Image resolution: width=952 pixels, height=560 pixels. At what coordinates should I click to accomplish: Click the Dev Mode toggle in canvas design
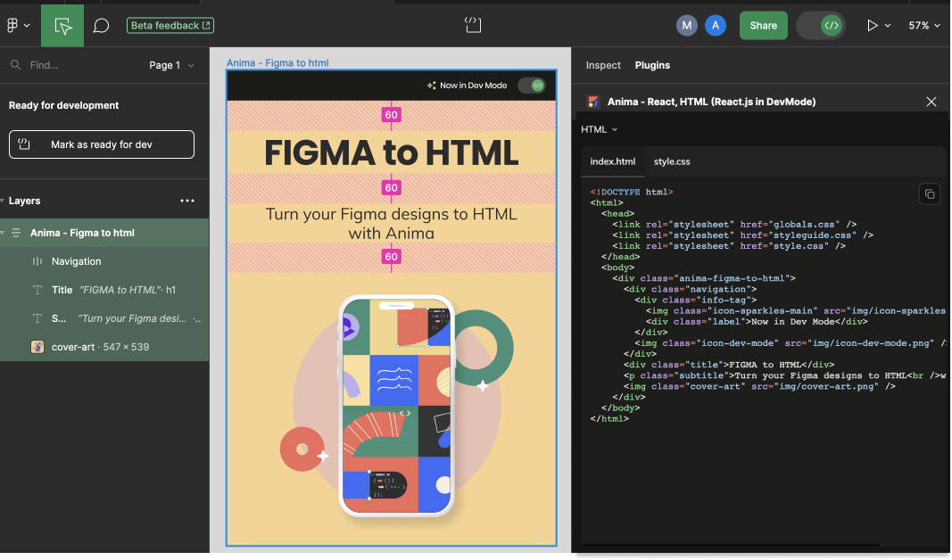click(x=531, y=86)
